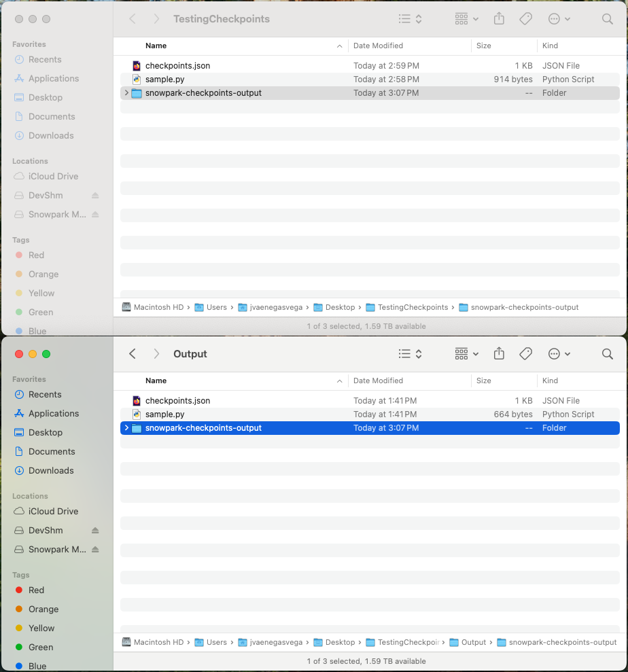The image size is (628, 672).
Task: Click the Share icon in the Output window
Action: (x=499, y=354)
